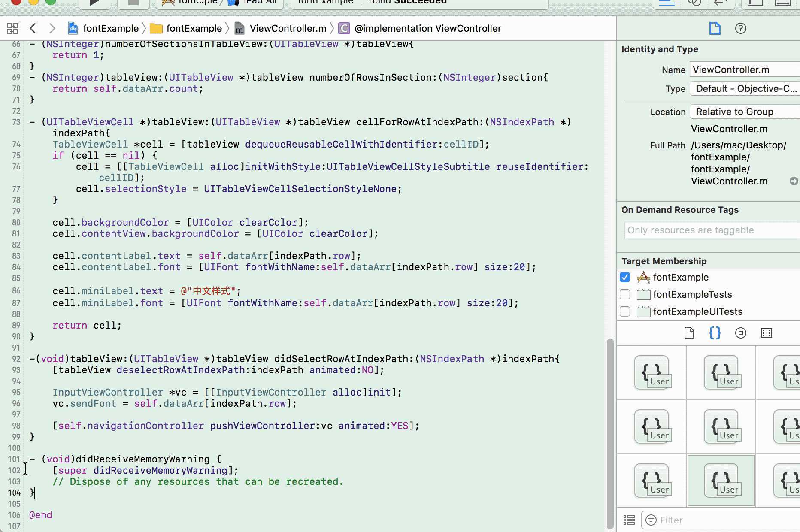Click the 'Target Membership' section header
800x532 pixels.
[664, 261]
